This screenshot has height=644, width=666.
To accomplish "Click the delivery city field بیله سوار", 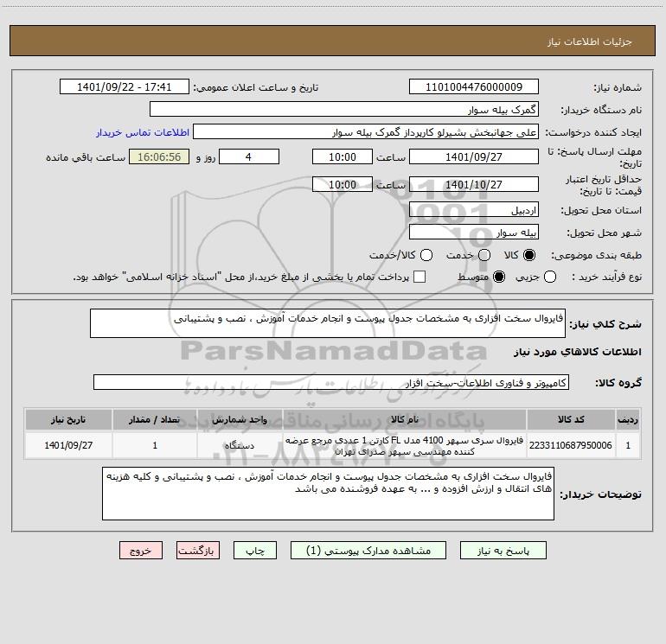I will [474, 233].
